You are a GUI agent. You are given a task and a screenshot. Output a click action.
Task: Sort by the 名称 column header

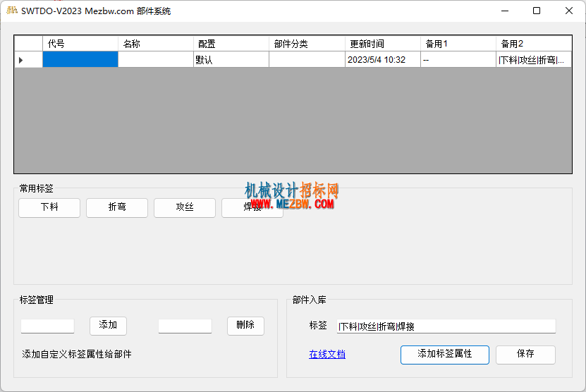[156, 44]
